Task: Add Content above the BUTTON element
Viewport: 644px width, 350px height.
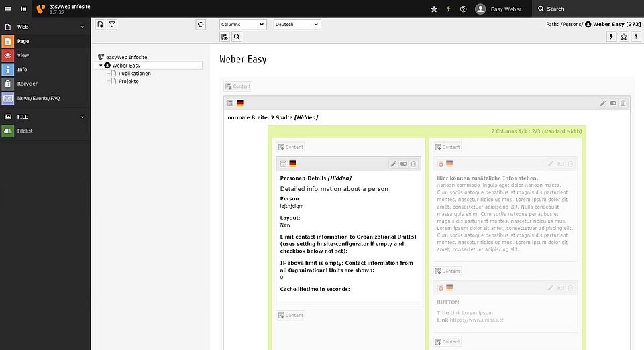Action: pyautogui.click(x=447, y=272)
